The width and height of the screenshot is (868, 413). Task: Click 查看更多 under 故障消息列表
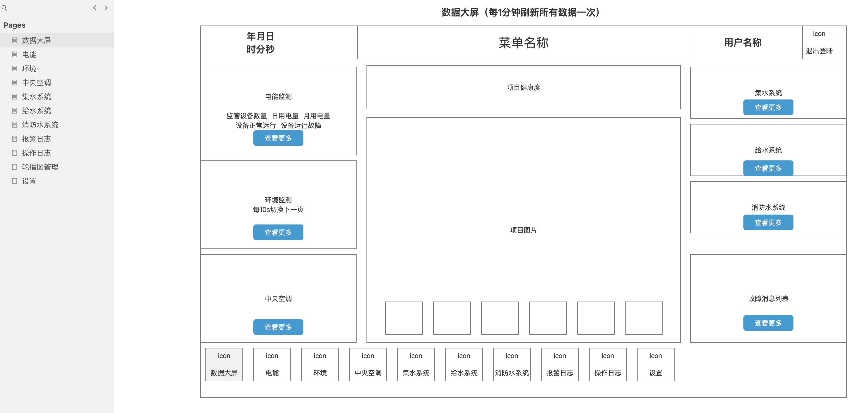(768, 323)
